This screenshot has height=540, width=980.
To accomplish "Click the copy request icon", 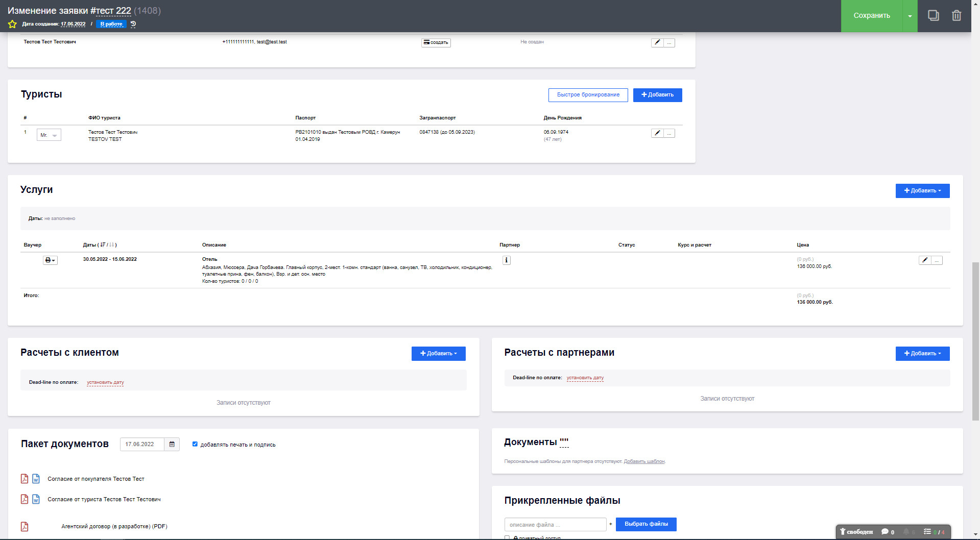I will click(x=933, y=16).
